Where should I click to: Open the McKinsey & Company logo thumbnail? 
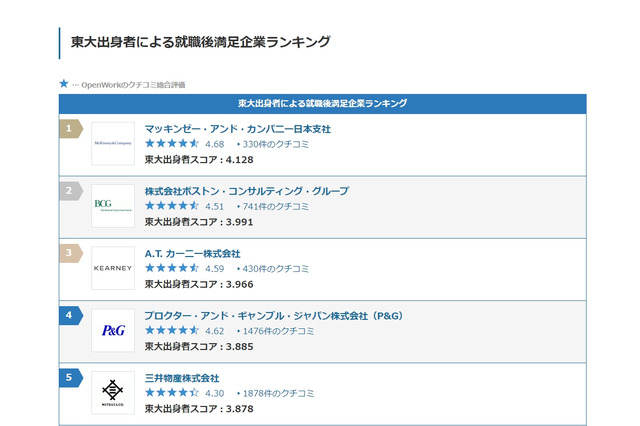click(x=113, y=144)
